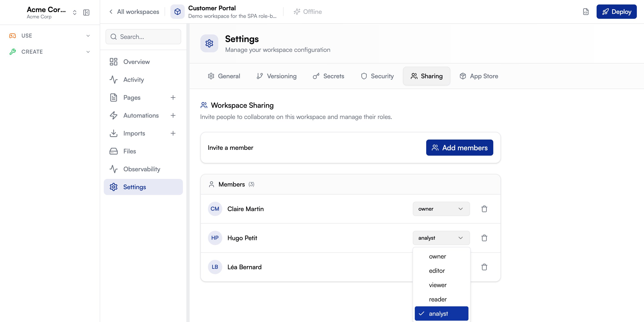Click Add members button
This screenshot has height=322, width=644.
460,148
